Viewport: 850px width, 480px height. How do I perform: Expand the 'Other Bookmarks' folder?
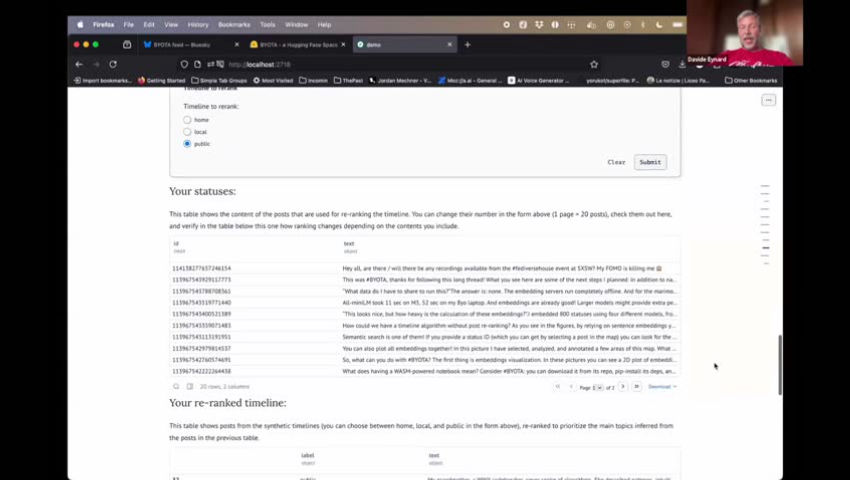(x=750, y=80)
